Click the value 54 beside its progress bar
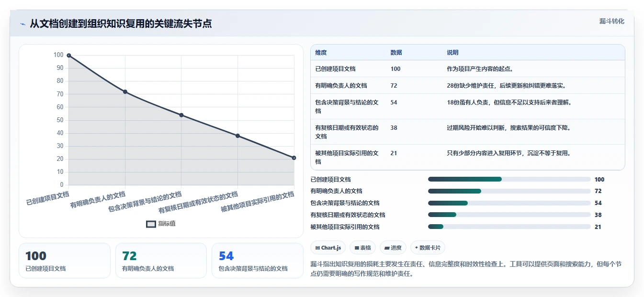 pos(598,203)
